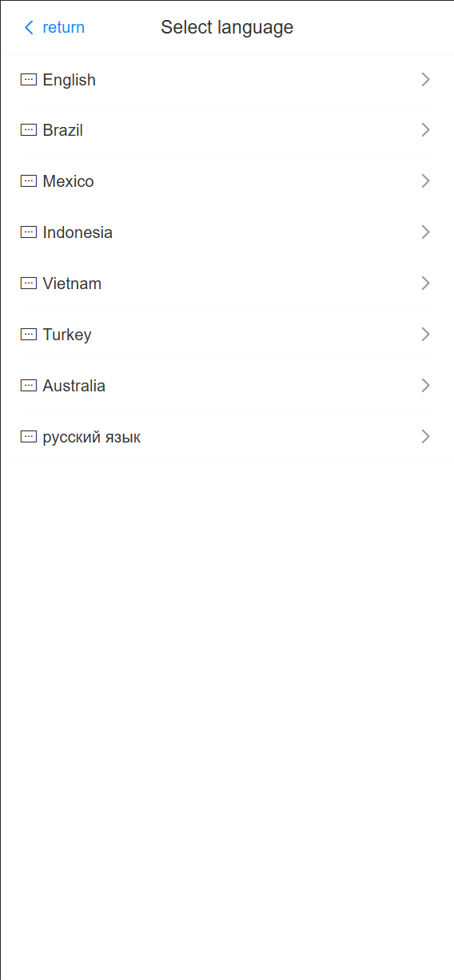Choose the русский язык language entry
The height and width of the screenshot is (980, 454).
click(x=227, y=437)
